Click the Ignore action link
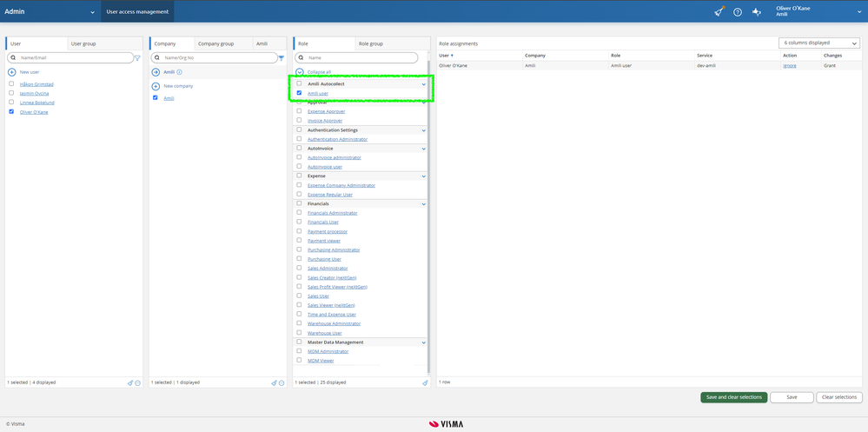The image size is (868, 432). [790, 65]
